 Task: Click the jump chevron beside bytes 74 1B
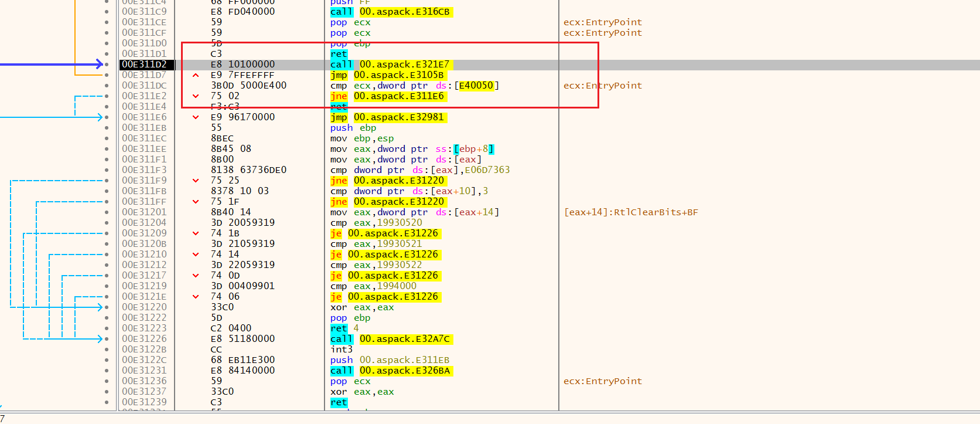(196, 233)
